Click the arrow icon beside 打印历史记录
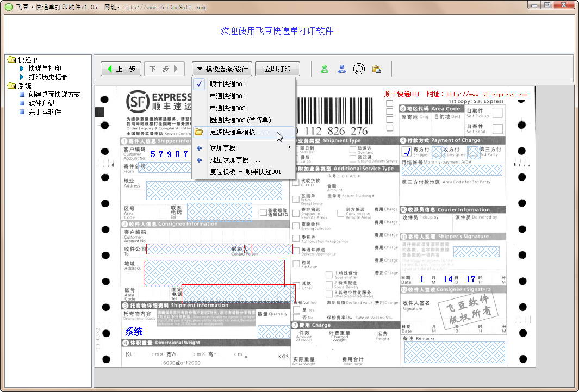Viewport: 579px width, 392px height. [22, 77]
